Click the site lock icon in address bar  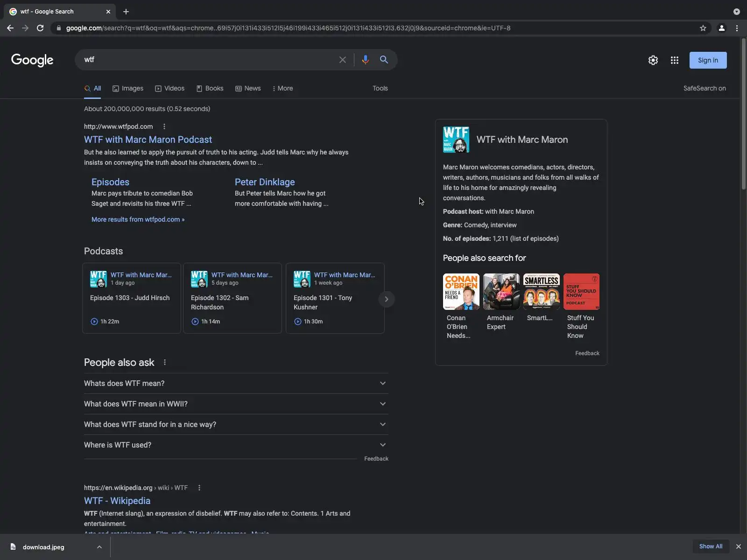[58, 28]
